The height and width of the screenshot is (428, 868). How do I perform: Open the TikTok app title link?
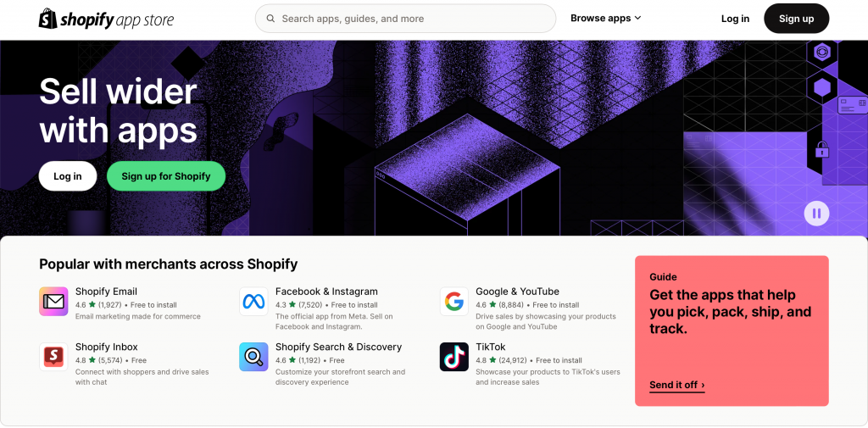(491, 347)
